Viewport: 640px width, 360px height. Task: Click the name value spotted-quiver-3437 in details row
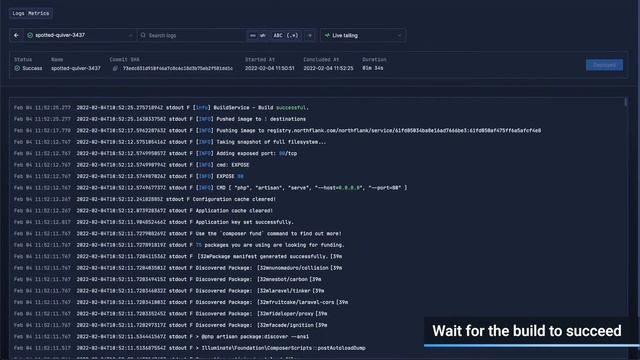(x=76, y=68)
